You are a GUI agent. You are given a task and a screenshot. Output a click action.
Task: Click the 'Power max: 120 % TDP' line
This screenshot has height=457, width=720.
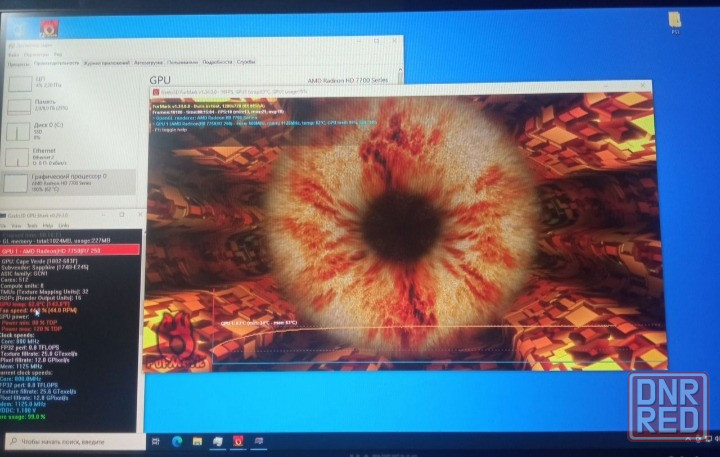pyautogui.click(x=31, y=329)
